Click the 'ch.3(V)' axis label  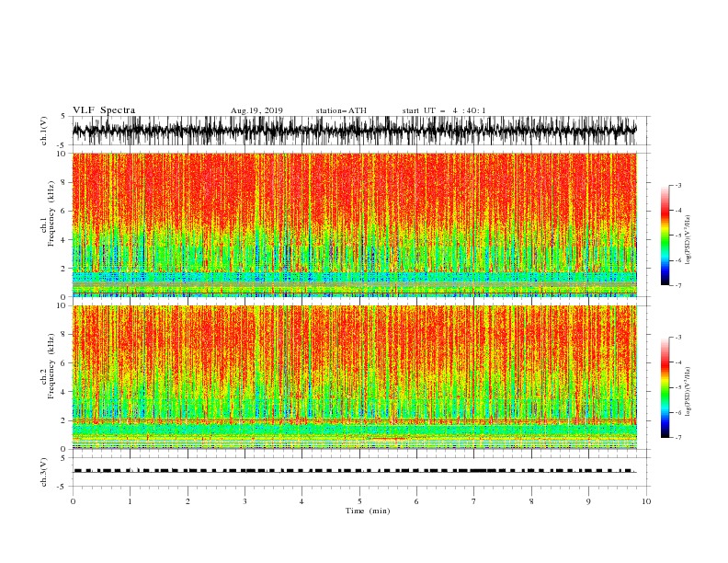(x=44, y=472)
